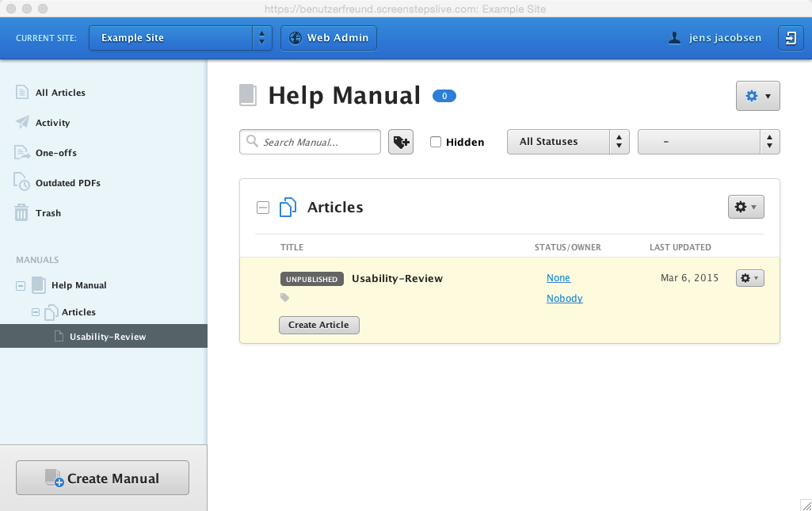Open Trash in sidebar
Screen dimensions: 812x511
[x=48, y=213]
